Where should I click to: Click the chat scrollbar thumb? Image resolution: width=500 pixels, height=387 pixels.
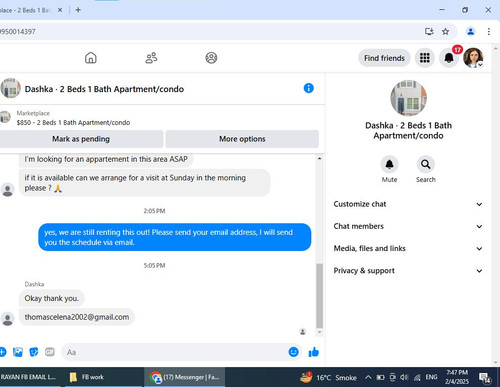[319, 296]
